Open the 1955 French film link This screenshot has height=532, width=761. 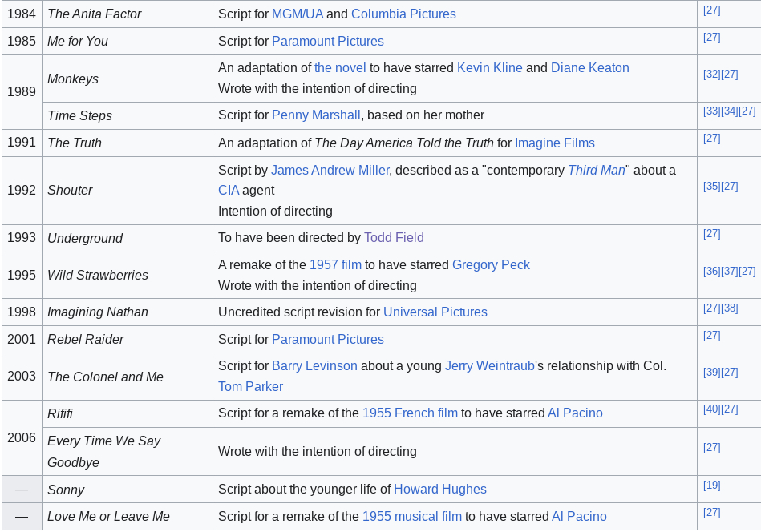coord(410,413)
